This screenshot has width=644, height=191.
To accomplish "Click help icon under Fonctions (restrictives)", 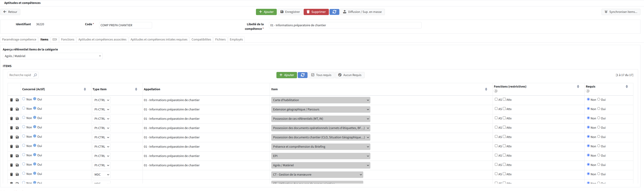I will [496, 91].
